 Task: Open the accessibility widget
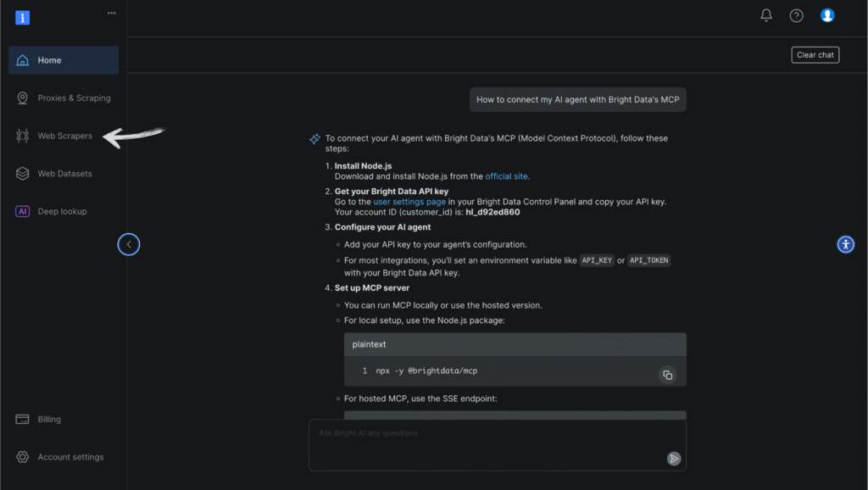[845, 244]
